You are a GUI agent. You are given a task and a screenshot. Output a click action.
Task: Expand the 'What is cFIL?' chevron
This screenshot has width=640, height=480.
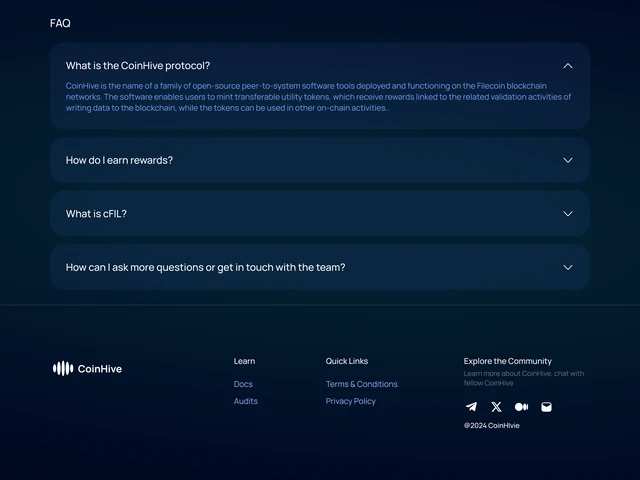[568, 213]
